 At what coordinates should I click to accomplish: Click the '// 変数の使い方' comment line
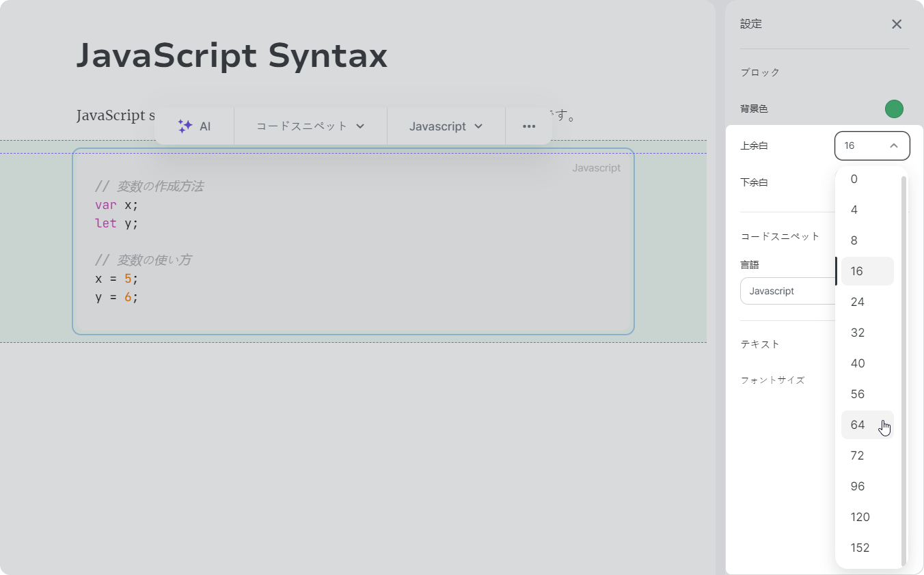(x=143, y=260)
